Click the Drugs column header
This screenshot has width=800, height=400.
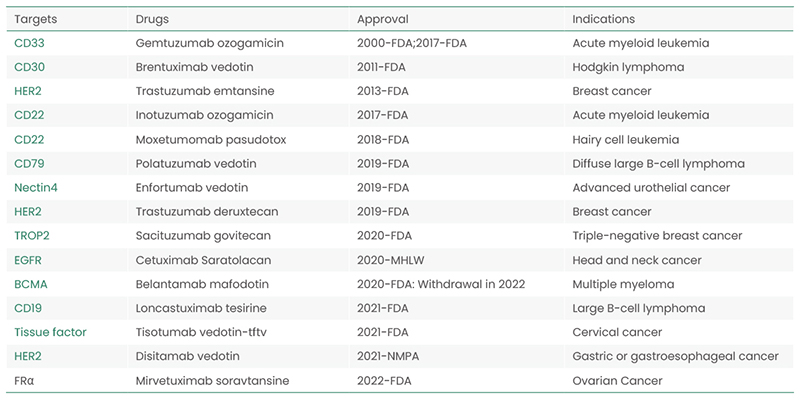click(x=152, y=19)
